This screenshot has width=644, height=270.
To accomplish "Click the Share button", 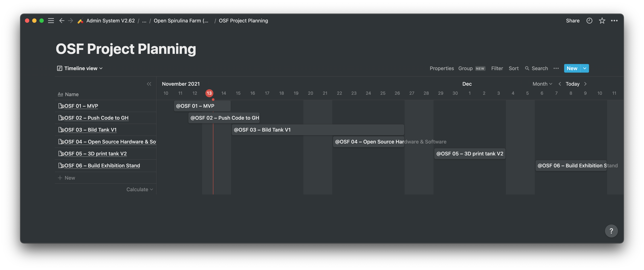I will point(573,21).
